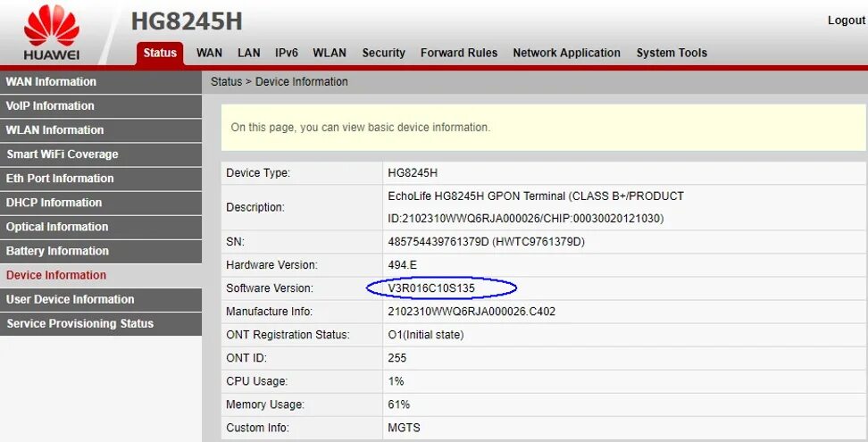Log out via the Logout link
Screen dimensions: 868x442
coord(847,21)
